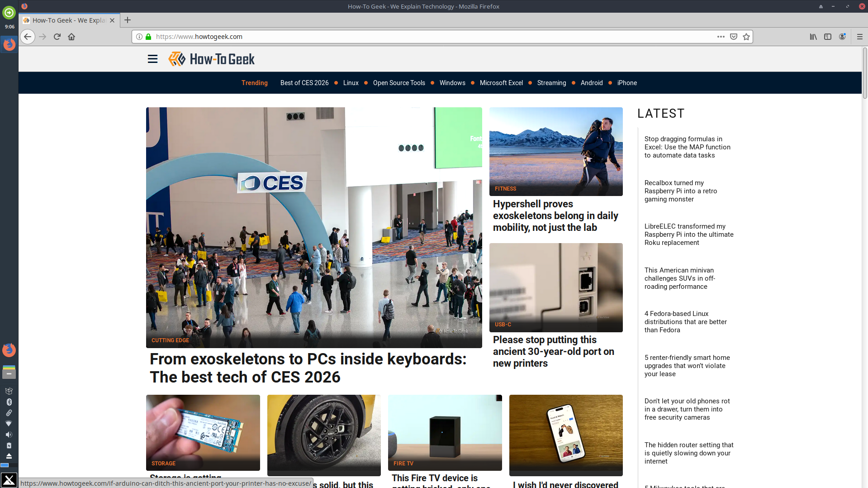The height and width of the screenshot is (488, 868).
Task: Open Firefox account icon
Action: click(x=842, y=37)
